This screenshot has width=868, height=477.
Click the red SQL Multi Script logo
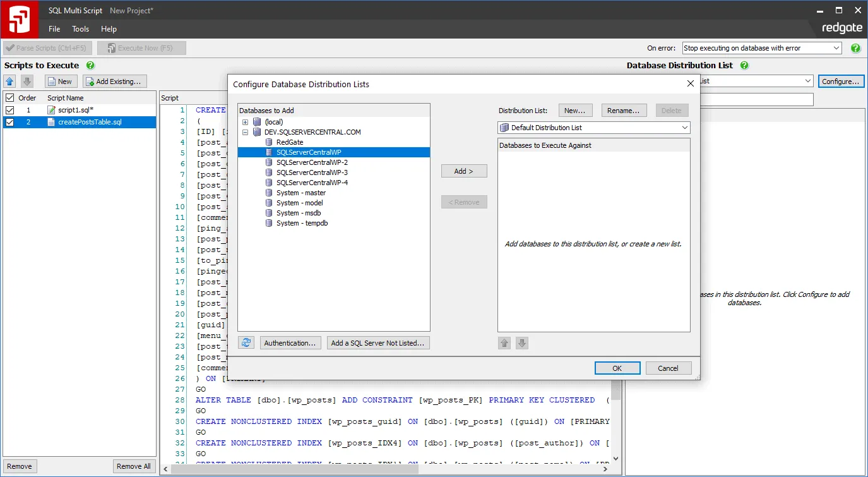click(x=19, y=19)
